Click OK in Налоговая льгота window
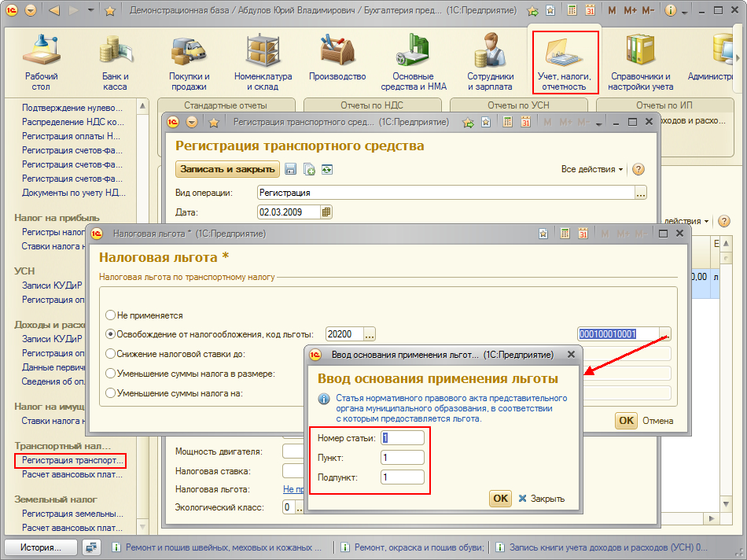Screen dimensions: 747x560 [626, 420]
